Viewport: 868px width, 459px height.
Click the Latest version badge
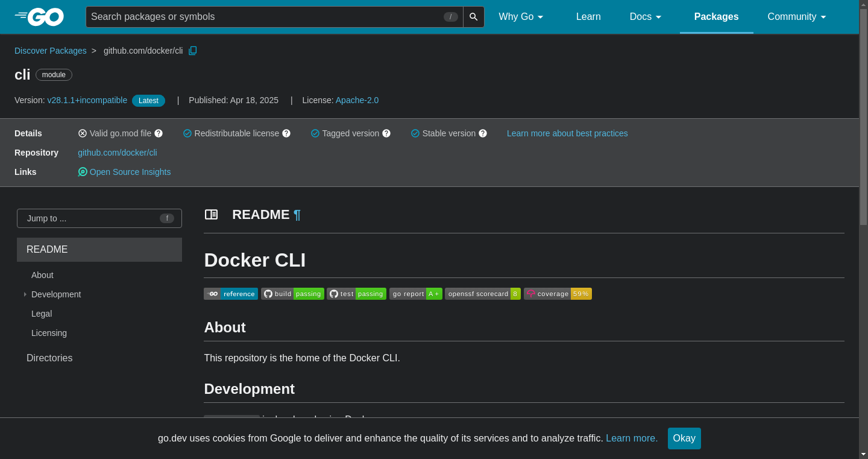[x=148, y=101]
